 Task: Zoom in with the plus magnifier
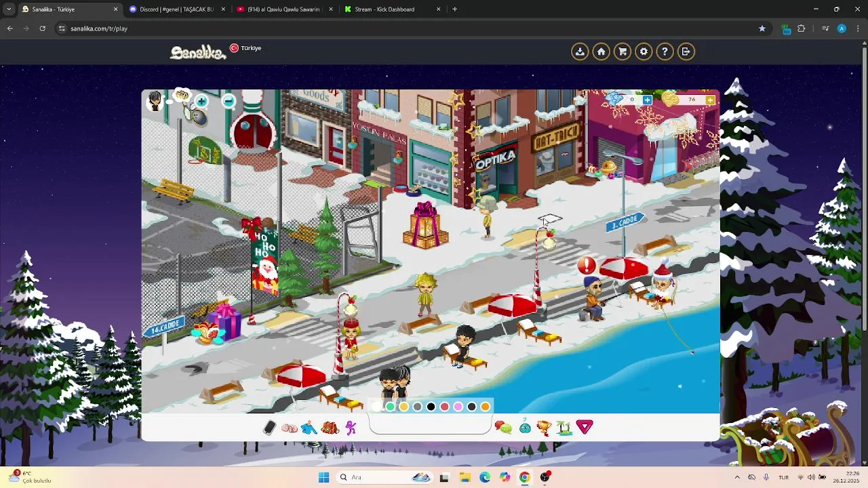pos(201,102)
